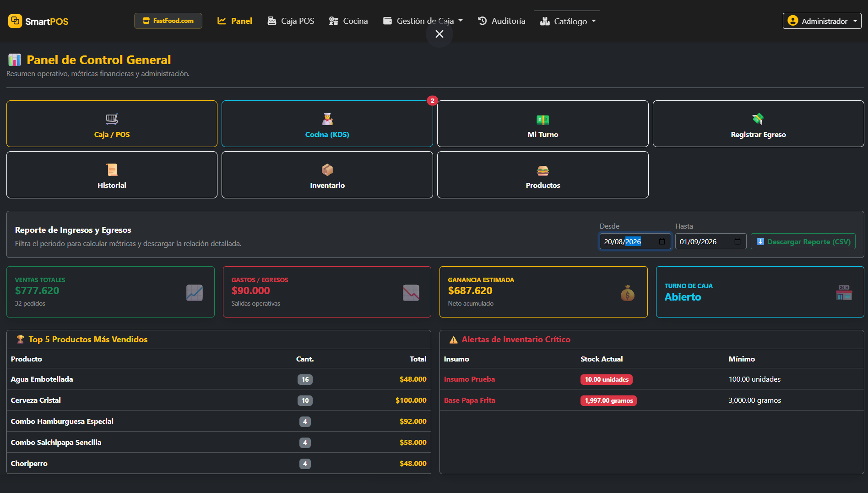Click the Gastos / Egresos chart-down icon
The height and width of the screenshot is (493, 868).
click(411, 293)
